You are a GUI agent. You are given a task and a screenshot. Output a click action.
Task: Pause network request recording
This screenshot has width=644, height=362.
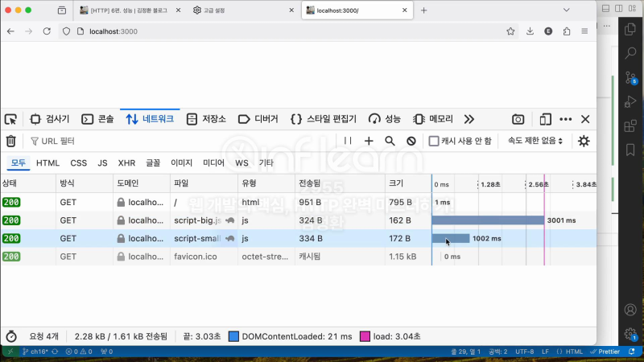point(348,141)
